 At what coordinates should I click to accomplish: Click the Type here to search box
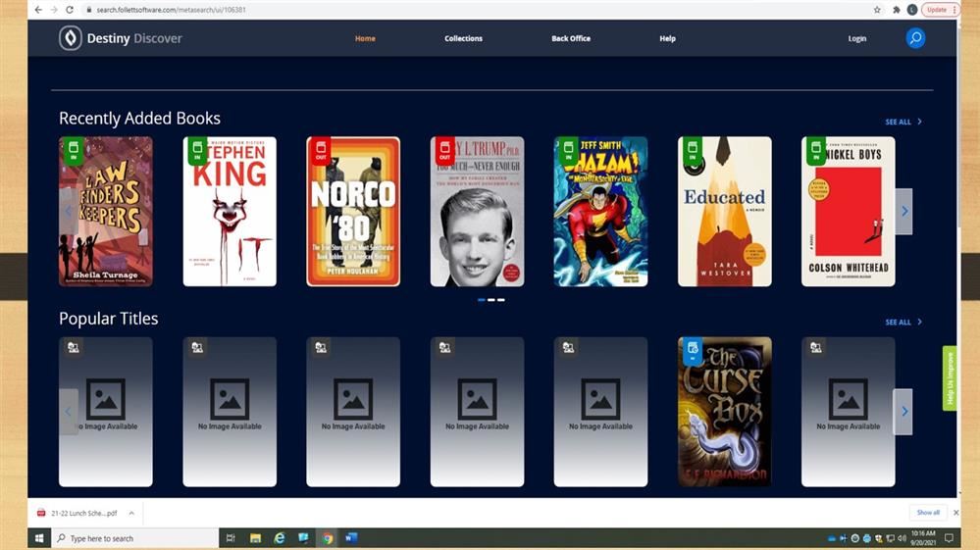[134, 538]
